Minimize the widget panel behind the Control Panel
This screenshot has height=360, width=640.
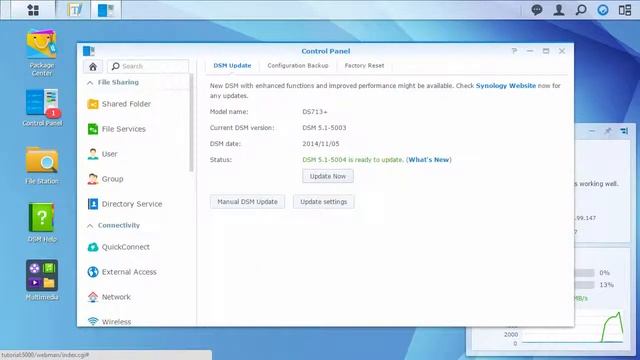[592, 131]
